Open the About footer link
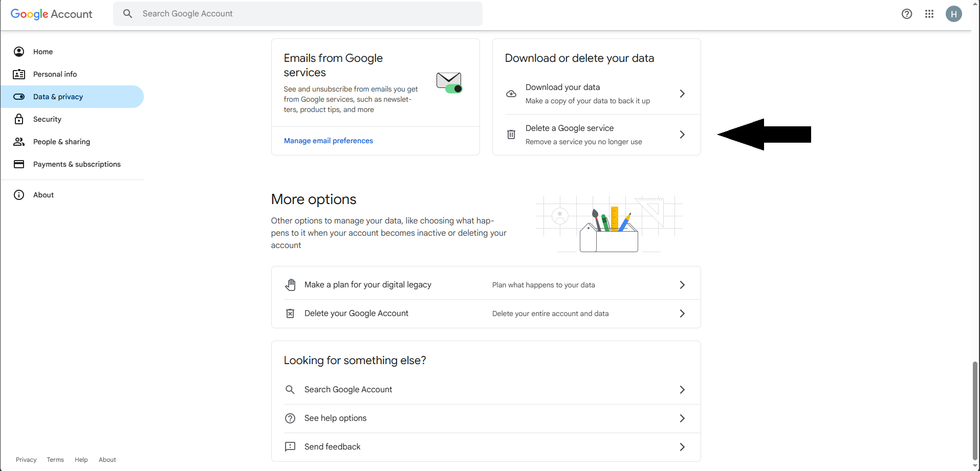Viewport: 980px width, 471px height. 107,460
